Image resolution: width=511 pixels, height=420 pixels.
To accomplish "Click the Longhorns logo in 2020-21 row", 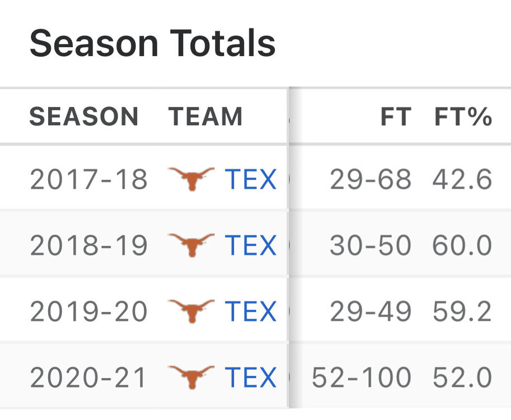I will 191,377.
